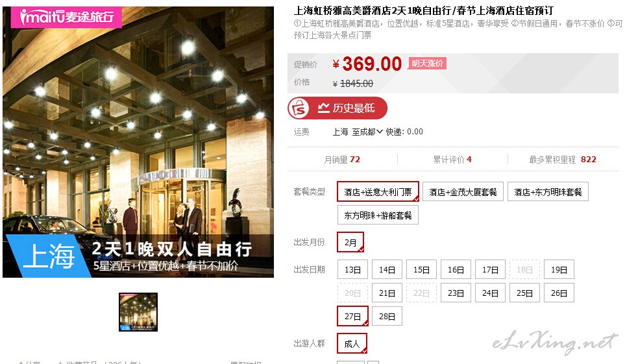This screenshot has height=364, width=625.
Task: Choose the 酒店+东方明珠套餐 option
Action: point(548,192)
